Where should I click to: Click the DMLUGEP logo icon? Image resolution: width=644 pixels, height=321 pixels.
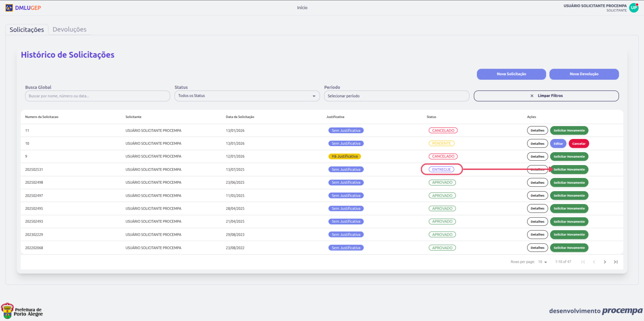[x=9, y=8]
